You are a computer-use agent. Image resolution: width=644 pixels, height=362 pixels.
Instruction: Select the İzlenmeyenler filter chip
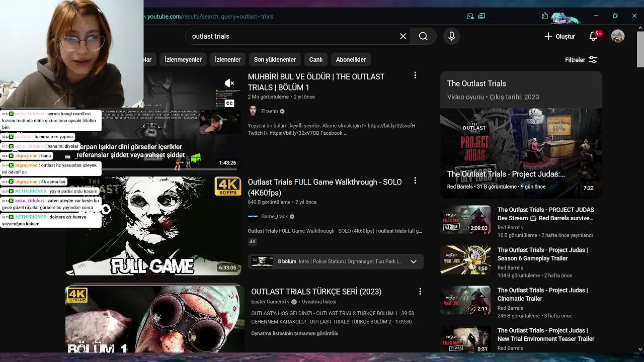(x=183, y=59)
